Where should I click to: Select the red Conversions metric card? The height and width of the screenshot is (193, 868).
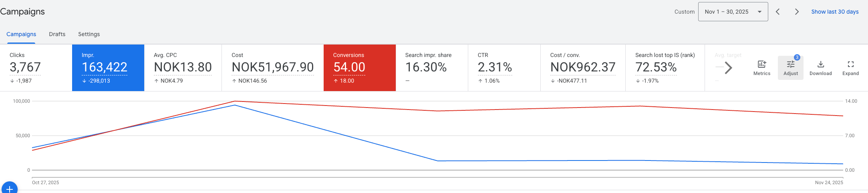(360, 68)
